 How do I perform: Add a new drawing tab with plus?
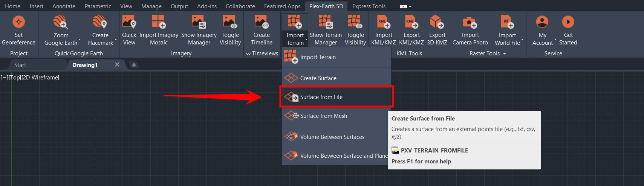134,65
